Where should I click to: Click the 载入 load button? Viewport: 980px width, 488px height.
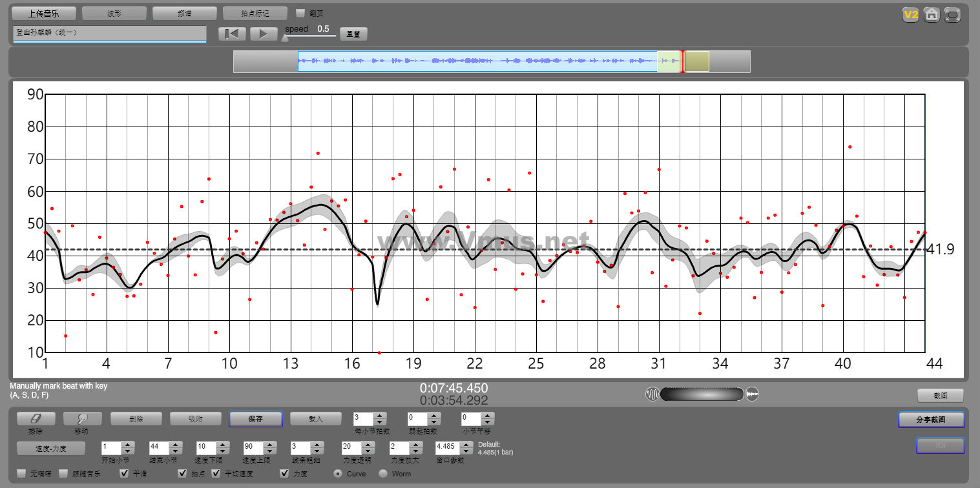tap(316, 419)
